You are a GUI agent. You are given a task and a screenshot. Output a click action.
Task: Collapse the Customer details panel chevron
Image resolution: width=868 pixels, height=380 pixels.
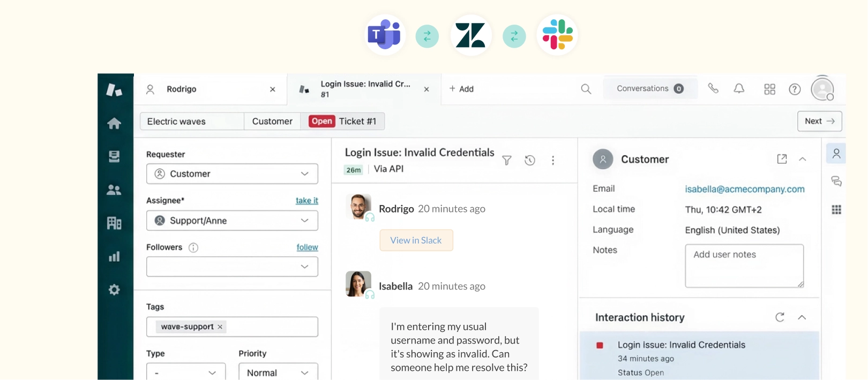pos(802,159)
